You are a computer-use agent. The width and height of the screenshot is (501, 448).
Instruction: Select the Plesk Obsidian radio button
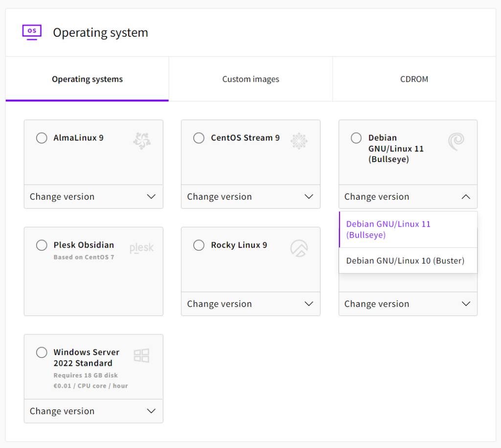[x=42, y=245]
